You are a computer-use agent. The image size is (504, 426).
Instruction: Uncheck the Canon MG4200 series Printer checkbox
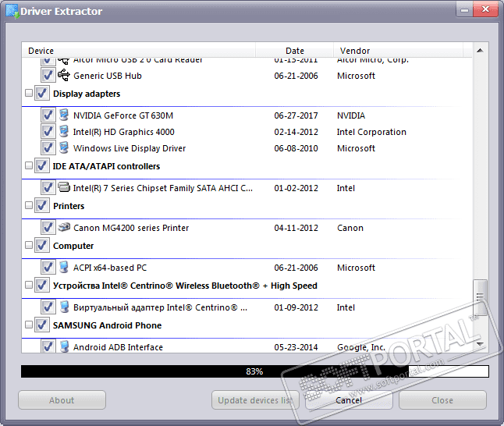click(48, 228)
